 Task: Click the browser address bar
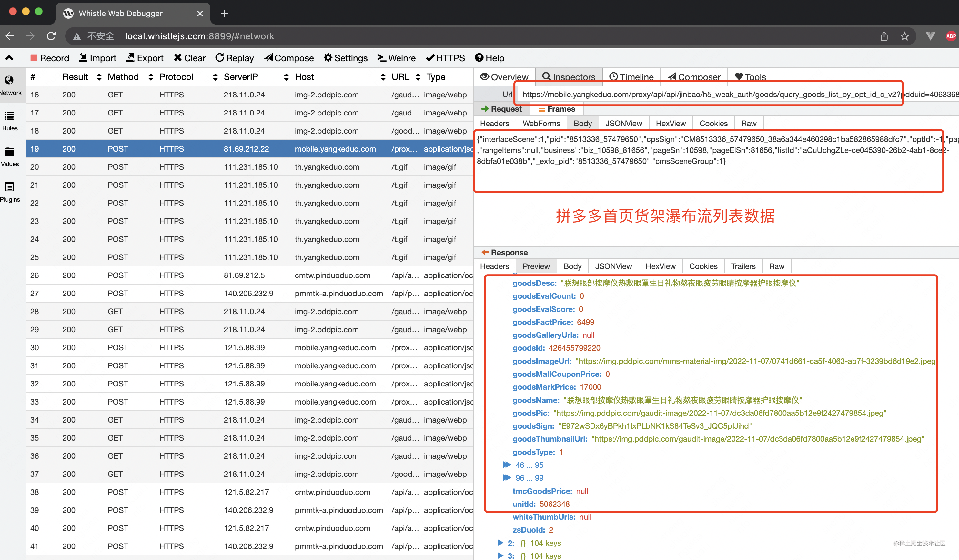pos(491,36)
